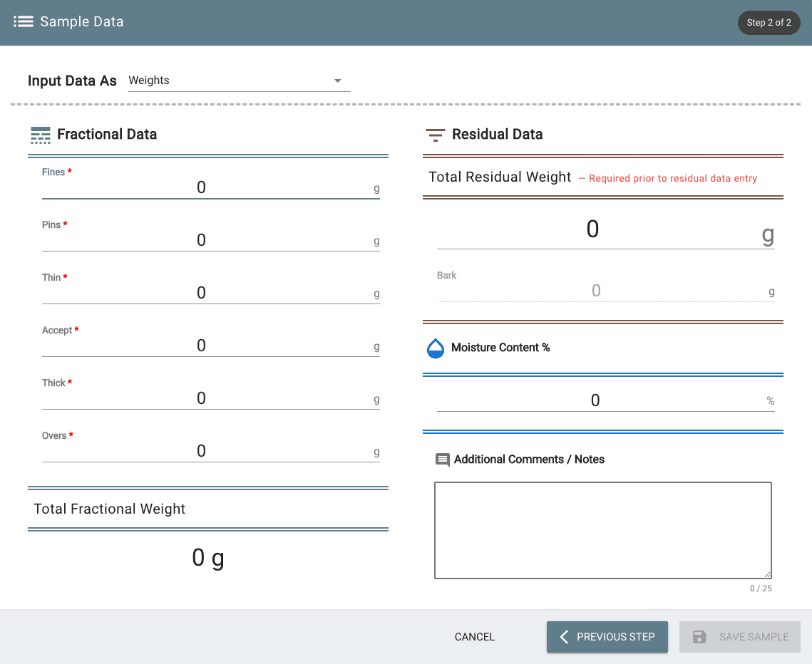Viewport: 812px width, 664px height.
Task: Click the SAVE SAMPLE button
Action: pyautogui.click(x=739, y=636)
